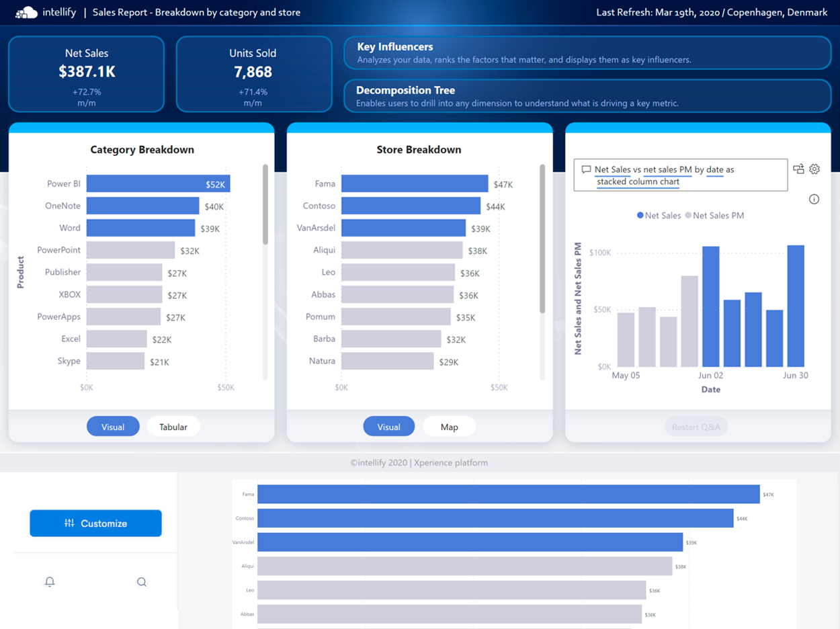This screenshot has height=629, width=840.
Task: Open the Decomposition Tree card
Action: point(587,96)
